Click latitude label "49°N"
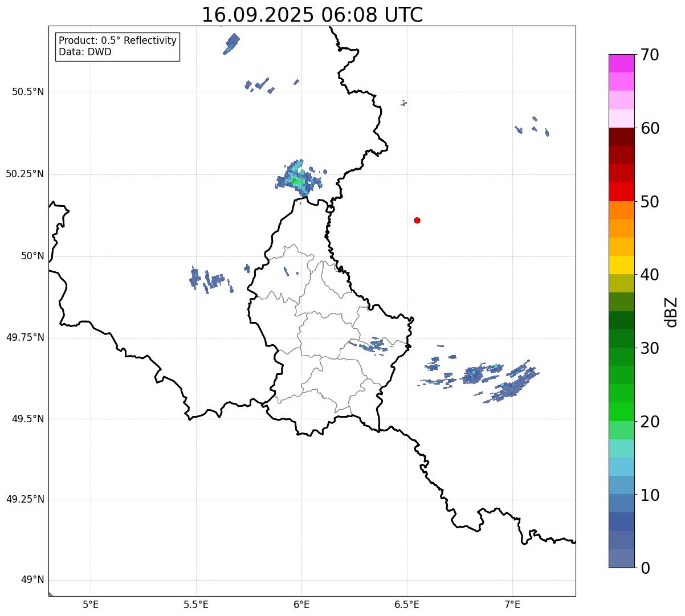This screenshot has width=685, height=616. click(x=32, y=580)
